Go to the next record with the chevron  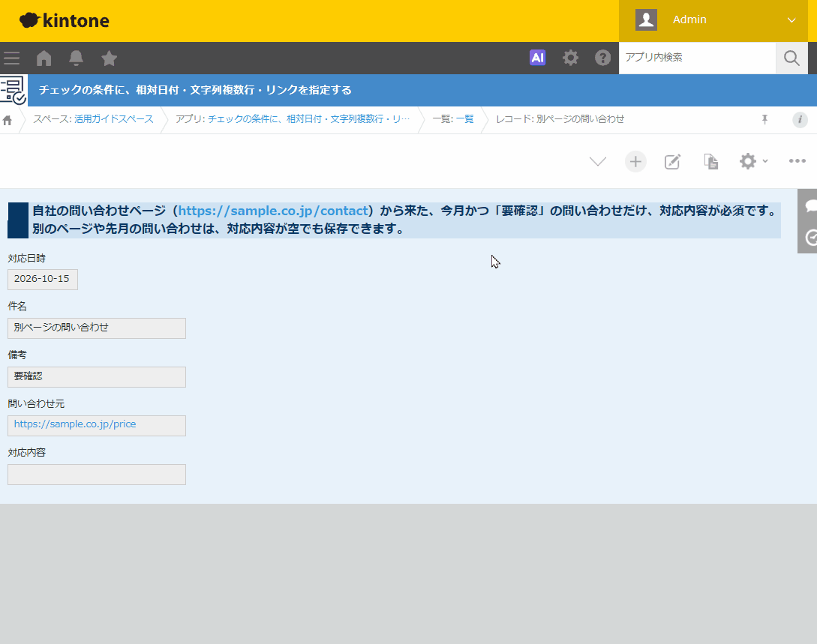point(598,161)
